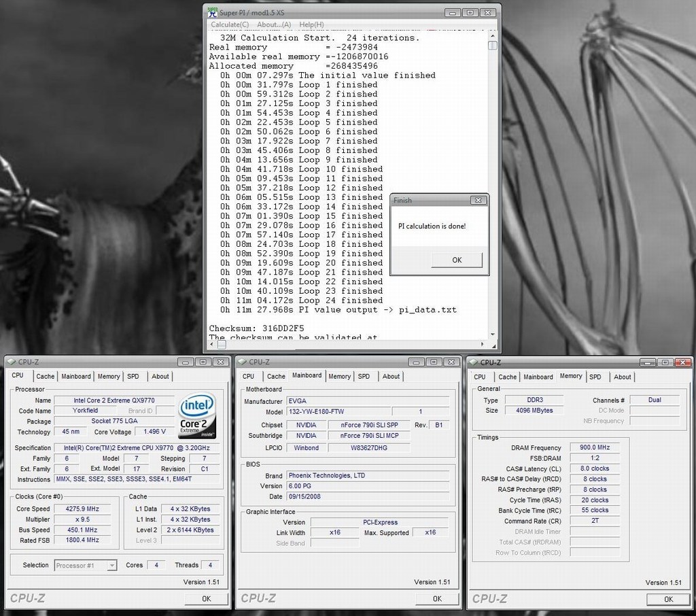Click Super PI horizontal scroll right arrow
Image resolution: width=696 pixels, height=616 pixels.
[x=483, y=344]
